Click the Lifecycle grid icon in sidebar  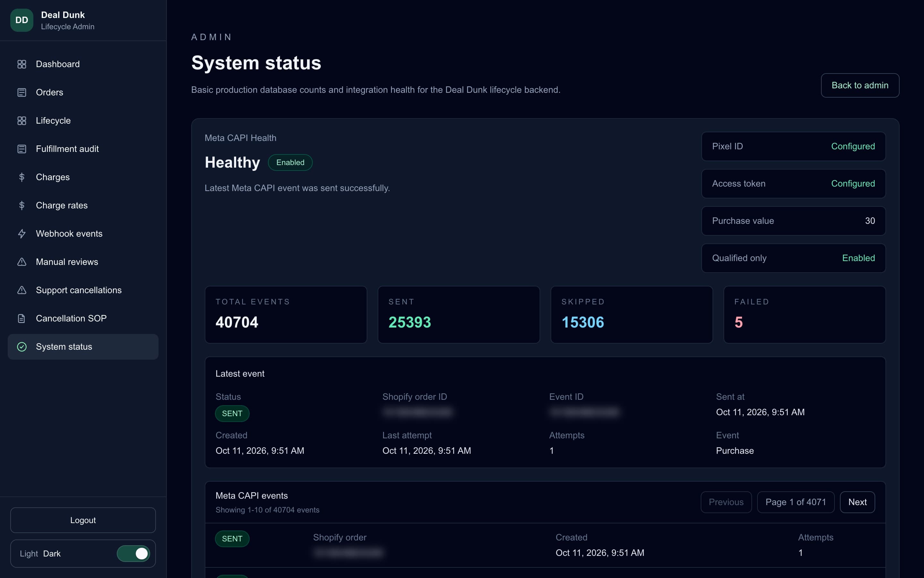(22, 121)
